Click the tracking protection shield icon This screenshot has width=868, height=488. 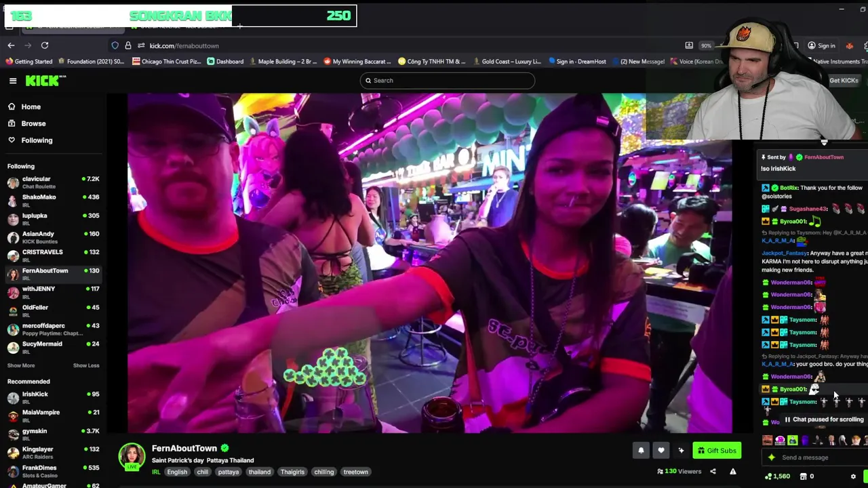[x=115, y=45]
